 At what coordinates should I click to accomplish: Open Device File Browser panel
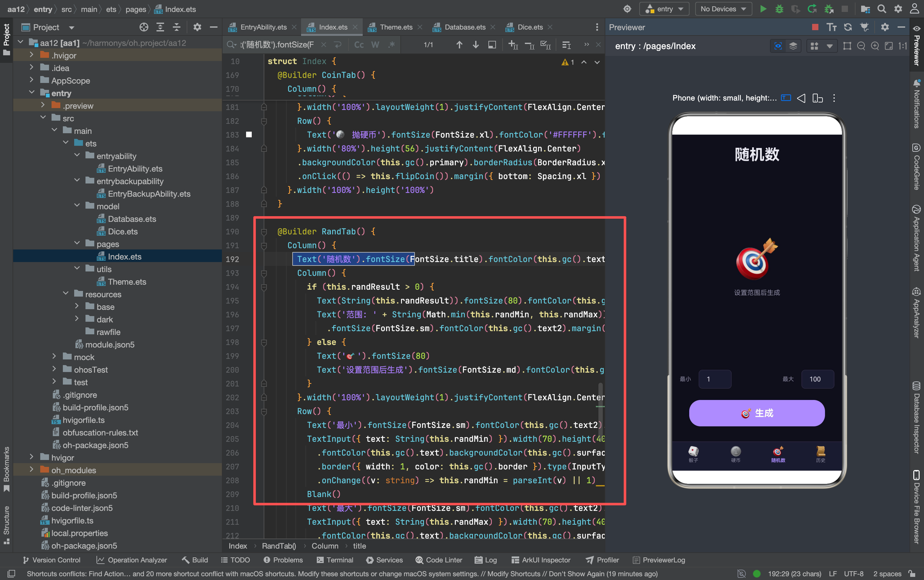point(917,507)
